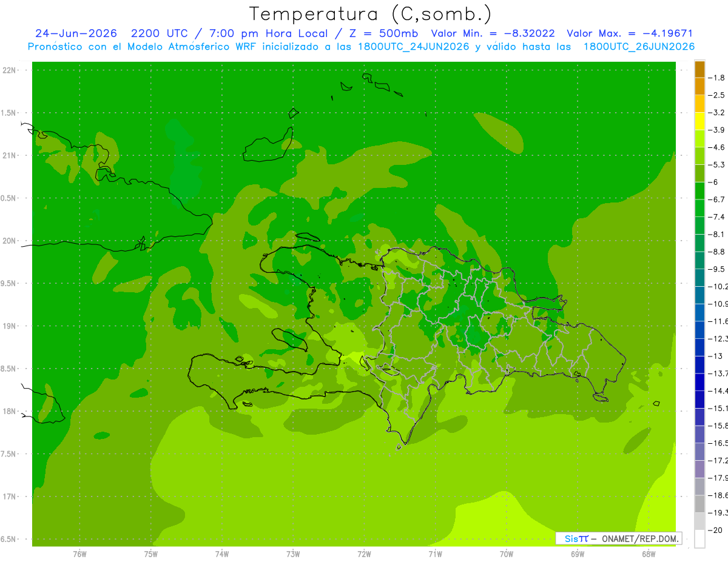Click "Valor Max. = -4.19671" text
The height and width of the screenshot is (562, 728).
click(x=630, y=33)
